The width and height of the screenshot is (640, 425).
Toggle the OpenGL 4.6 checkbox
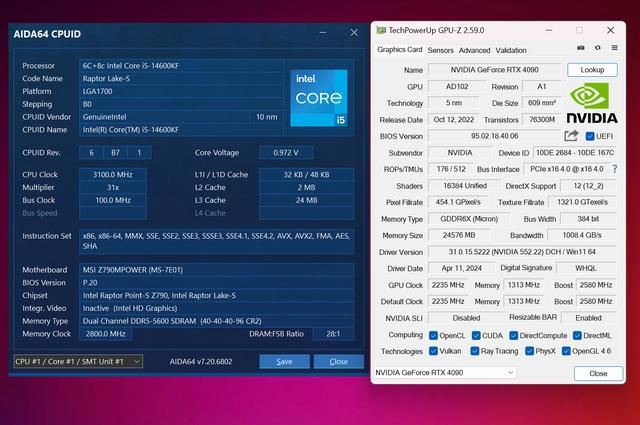566,351
